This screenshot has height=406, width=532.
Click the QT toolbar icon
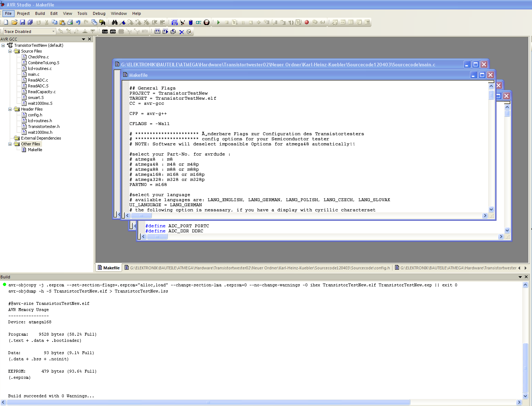coord(199,22)
